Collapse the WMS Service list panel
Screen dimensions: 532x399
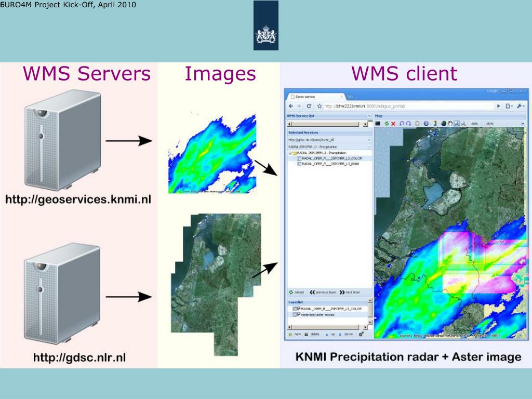369,116
